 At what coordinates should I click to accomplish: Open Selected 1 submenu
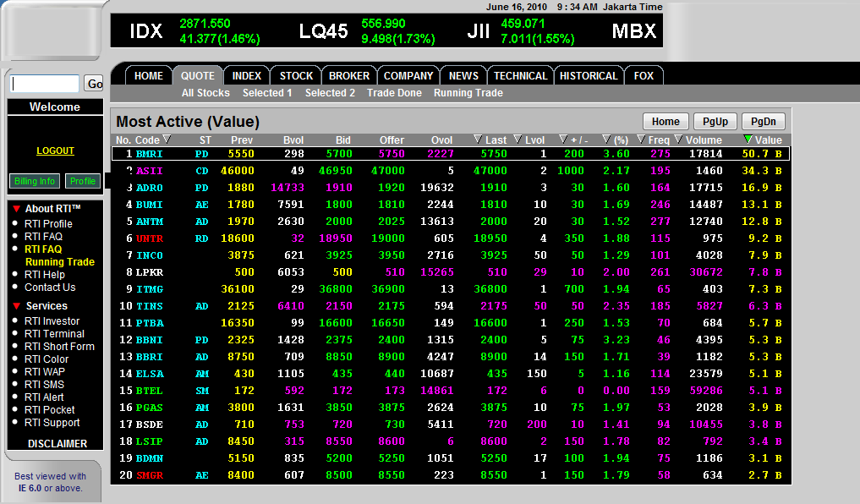(x=267, y=93)
